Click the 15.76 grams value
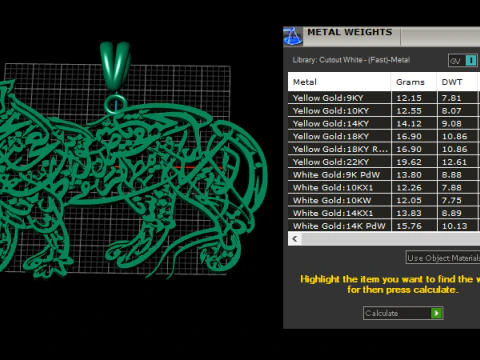 pos(409,226)
